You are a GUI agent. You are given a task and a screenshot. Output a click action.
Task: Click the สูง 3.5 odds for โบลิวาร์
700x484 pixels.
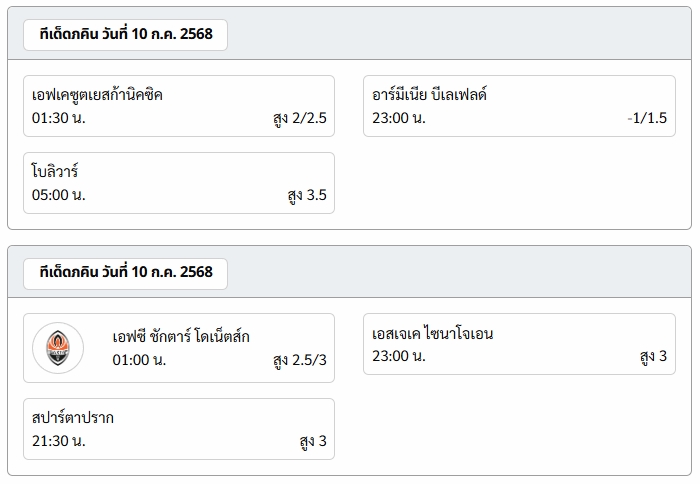pyautogui.click(x=307, y=195)
